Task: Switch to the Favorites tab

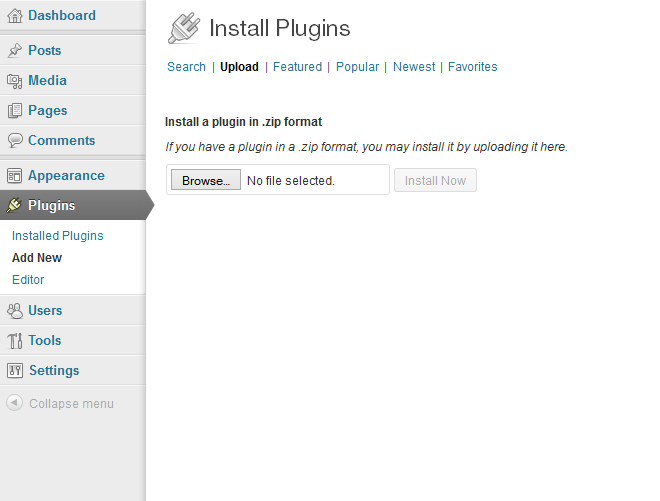Action: point(473,67)
